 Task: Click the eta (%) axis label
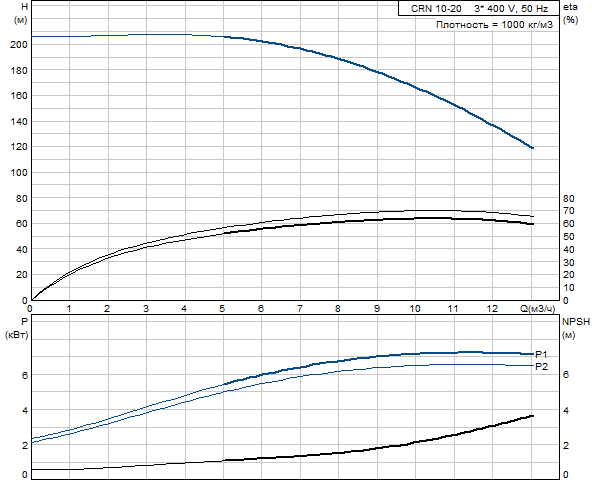(x=570, y=13)
